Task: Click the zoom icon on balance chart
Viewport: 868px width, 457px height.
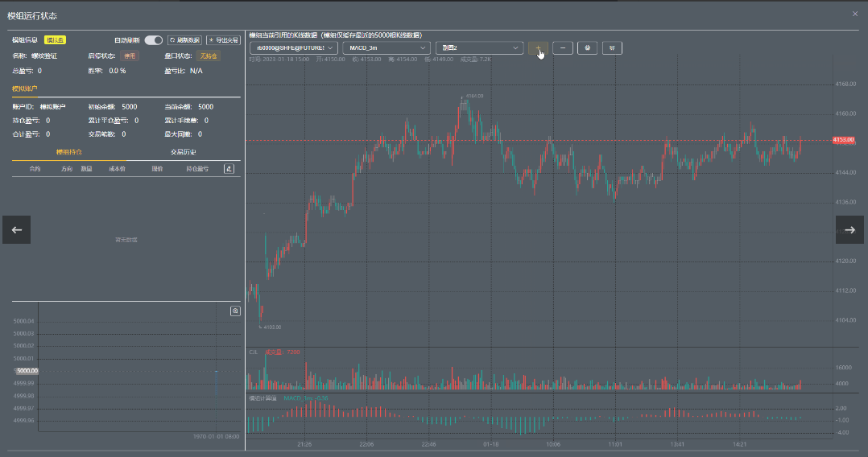Action: [235, 311]
